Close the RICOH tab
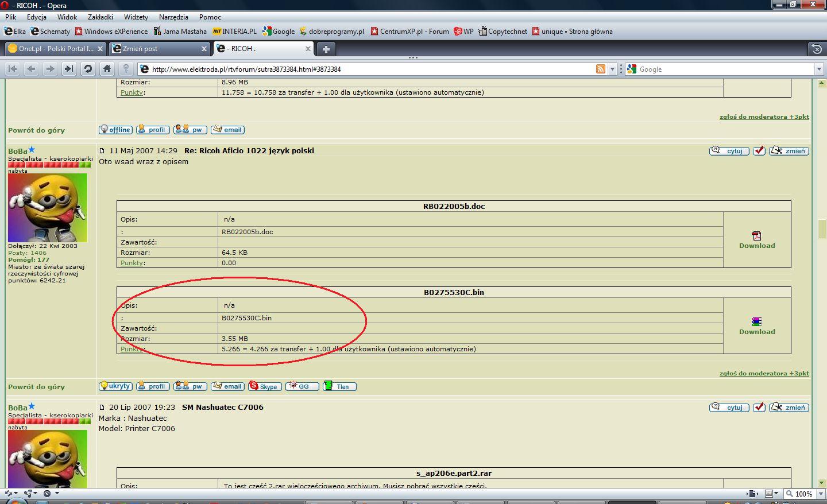Image resolution: width=827 pixels, height=504 pixels. pyautogui.click(x=308, y=49)
